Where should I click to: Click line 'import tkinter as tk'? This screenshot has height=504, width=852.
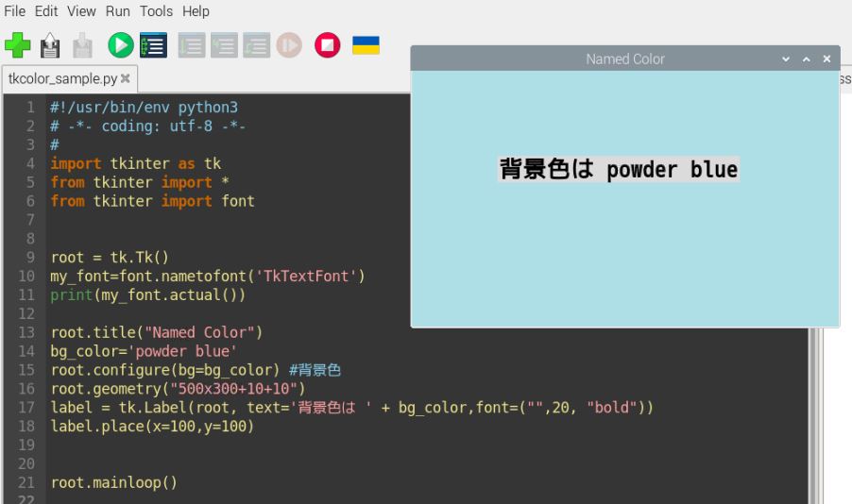(135, 163)
